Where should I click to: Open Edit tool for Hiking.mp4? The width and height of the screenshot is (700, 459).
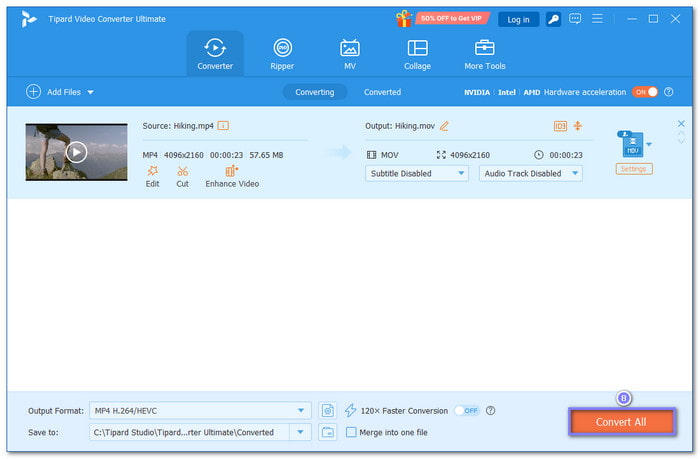[152, 177]
